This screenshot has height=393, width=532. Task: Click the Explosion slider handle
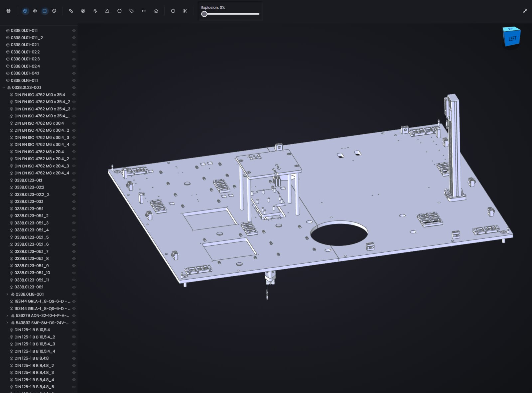(204, 14)
